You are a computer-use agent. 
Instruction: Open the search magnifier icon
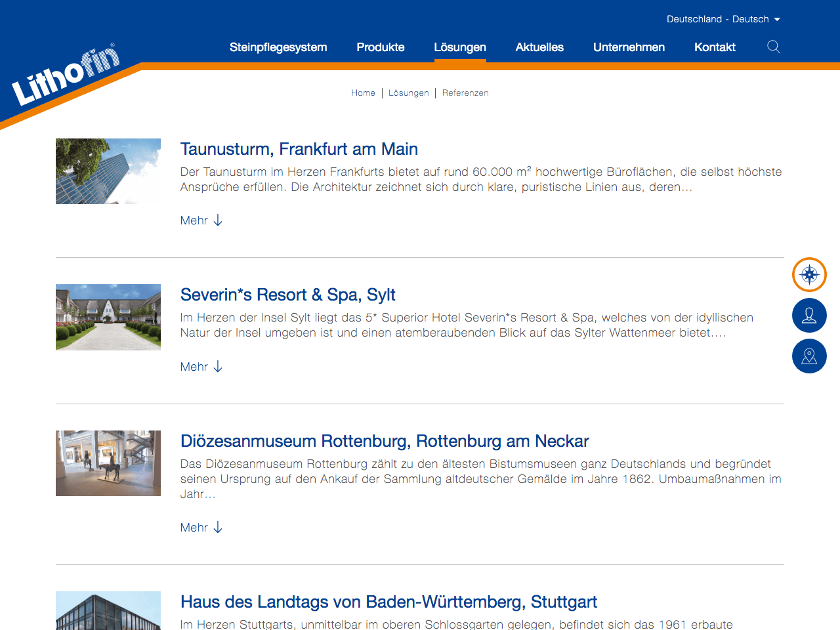[774, 47]
